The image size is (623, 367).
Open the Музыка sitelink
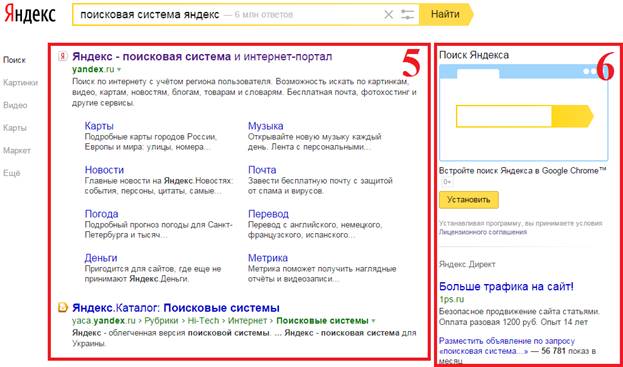265,126
